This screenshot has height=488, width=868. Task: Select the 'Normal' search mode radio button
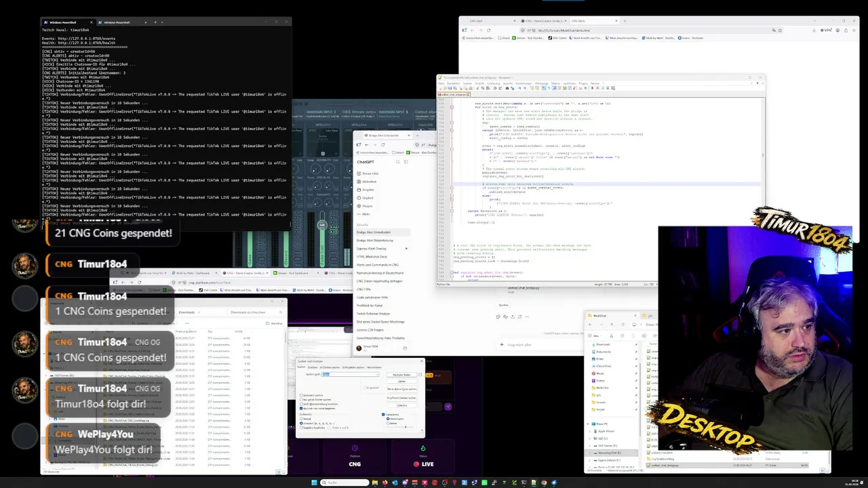[x=300, y=419]
